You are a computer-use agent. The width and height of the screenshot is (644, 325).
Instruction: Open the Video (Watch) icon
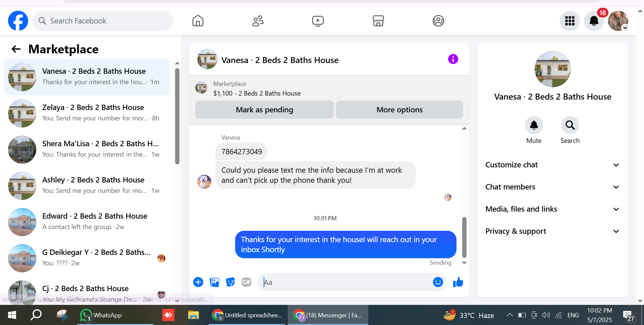coord(318,21)
